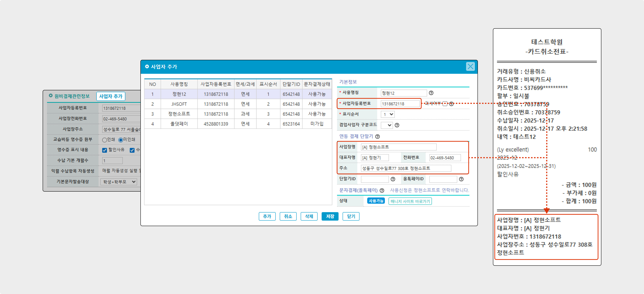Viewport: 644px width, 294px height.
Task: Expand the 기본문자발송대상 dropdown
Action: point(119,182)
